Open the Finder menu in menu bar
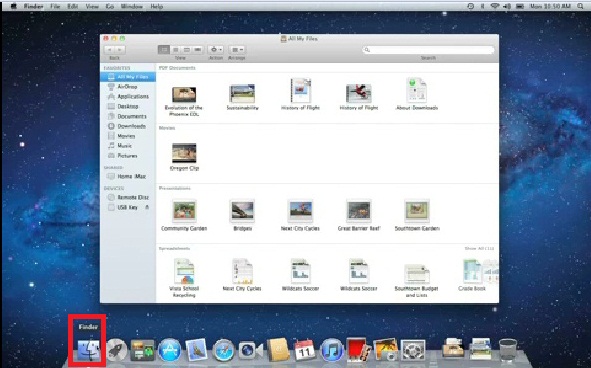The width and height of the screenshot is (591, 368). [x=34, y=6]
